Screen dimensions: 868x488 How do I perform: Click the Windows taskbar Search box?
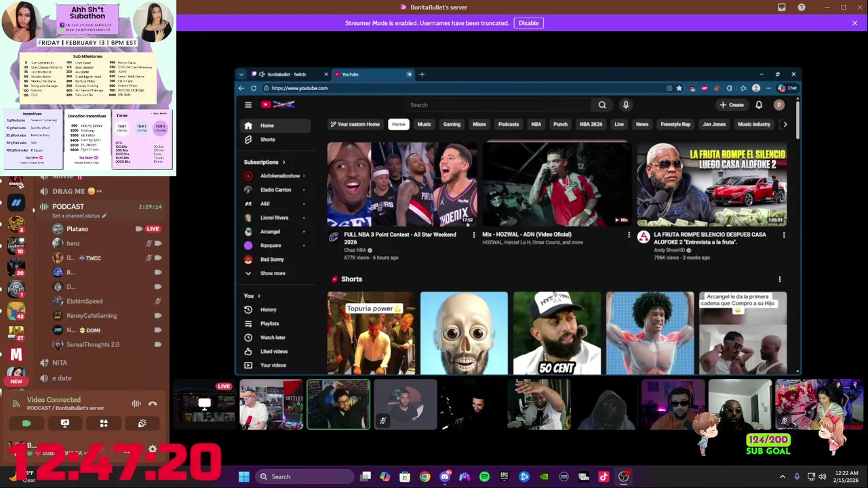coord(304,476)
